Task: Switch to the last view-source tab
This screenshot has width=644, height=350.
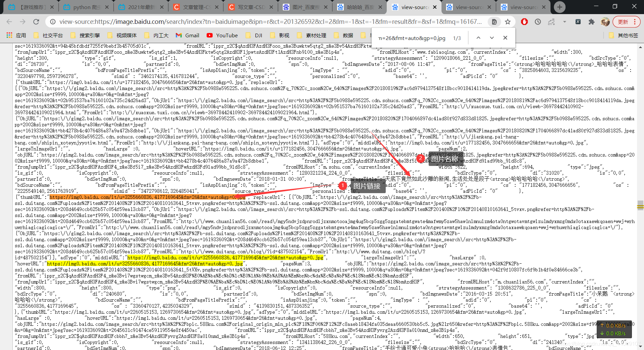Action: pyautogui.click(x=524, y=7)
